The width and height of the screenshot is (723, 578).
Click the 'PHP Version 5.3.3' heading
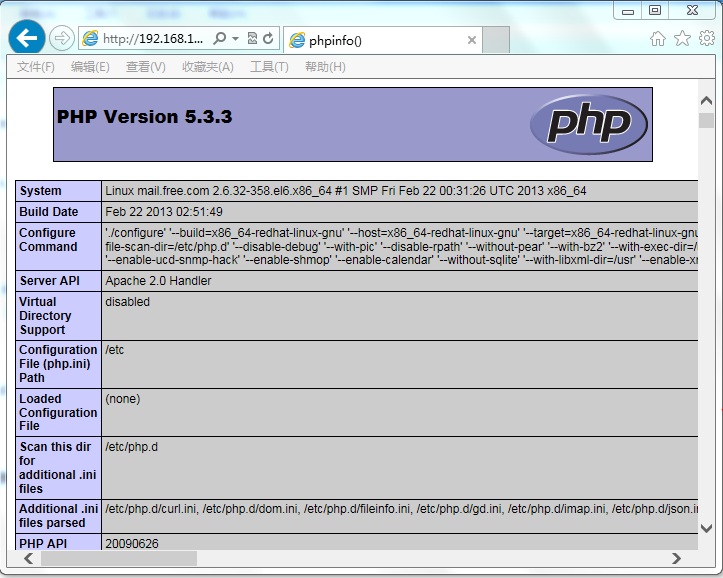coord(144,117)
